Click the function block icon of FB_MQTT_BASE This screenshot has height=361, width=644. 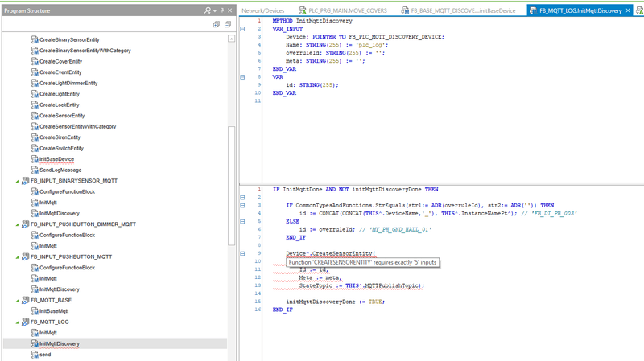(x=26, y=300)
